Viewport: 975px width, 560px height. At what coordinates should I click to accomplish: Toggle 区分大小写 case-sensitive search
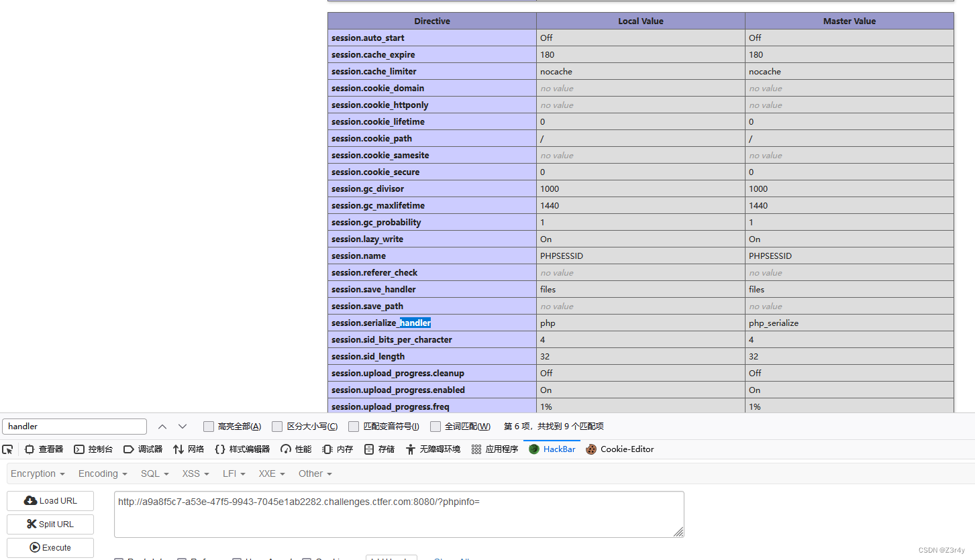coord(277,426)
